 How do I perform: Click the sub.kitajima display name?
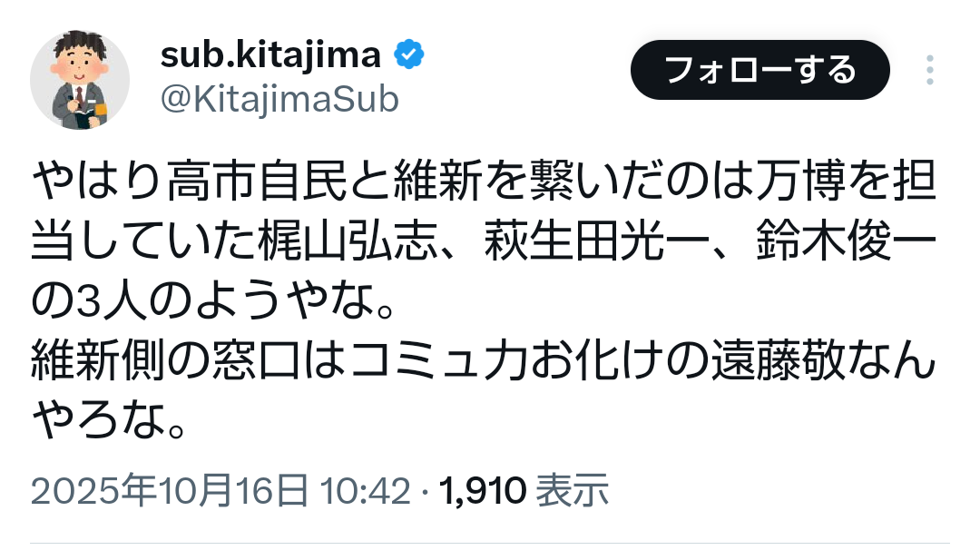[269, 56]
